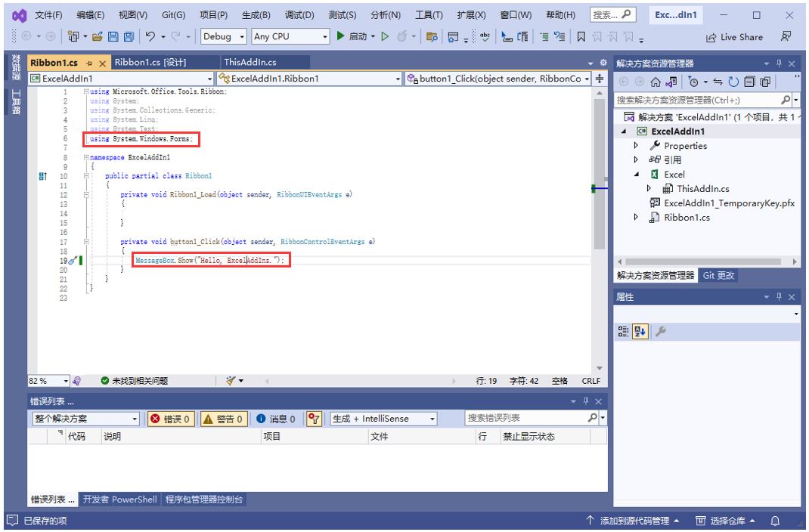Expand Properties node in Solution Explorer
The height and width of the screenshot is (532, 809).
coord(636,145)
